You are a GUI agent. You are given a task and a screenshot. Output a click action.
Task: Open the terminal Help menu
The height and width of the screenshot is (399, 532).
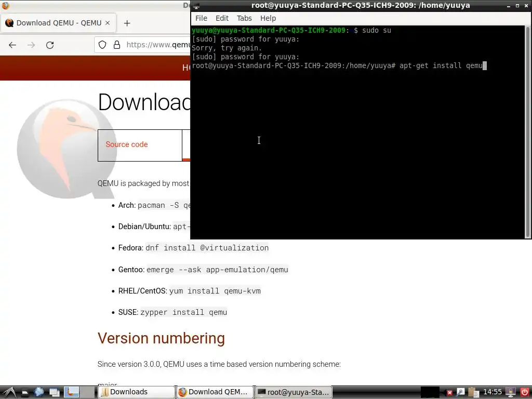[x=268, y=18]
